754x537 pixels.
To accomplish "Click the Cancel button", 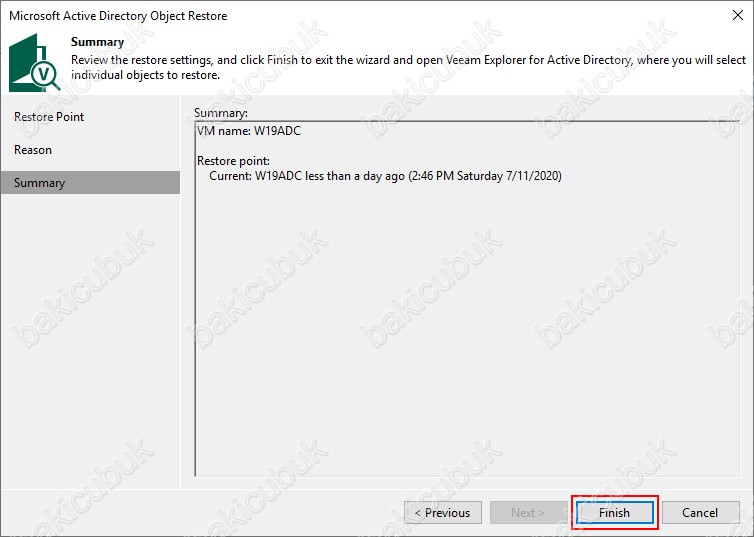I will pos(700,512).
